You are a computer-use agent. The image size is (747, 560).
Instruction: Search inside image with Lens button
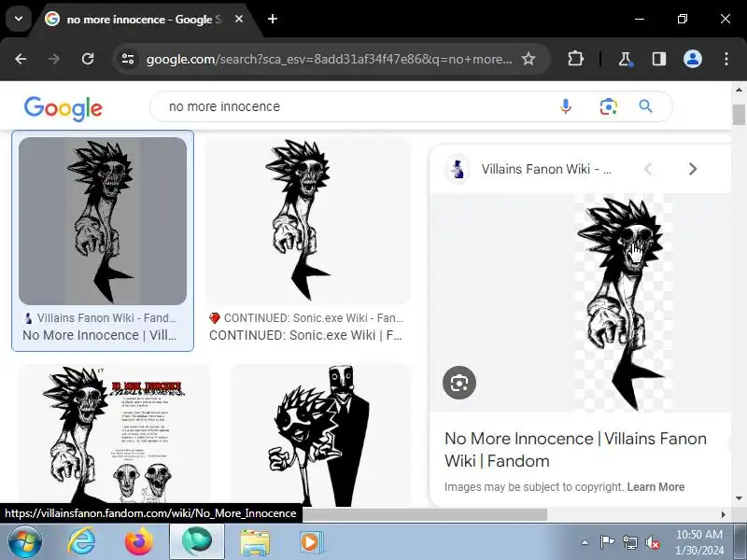(459, 383)
